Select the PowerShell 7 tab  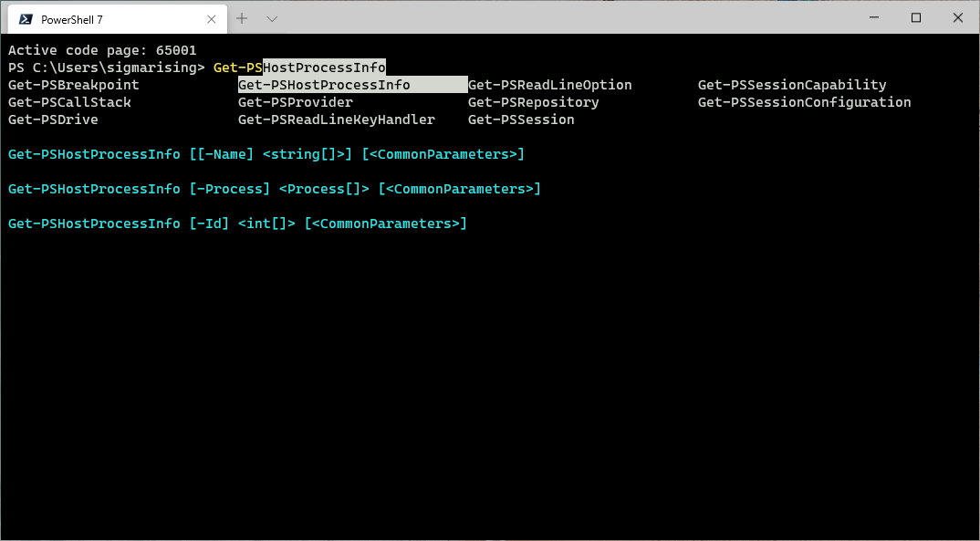[x=109, y=18]
